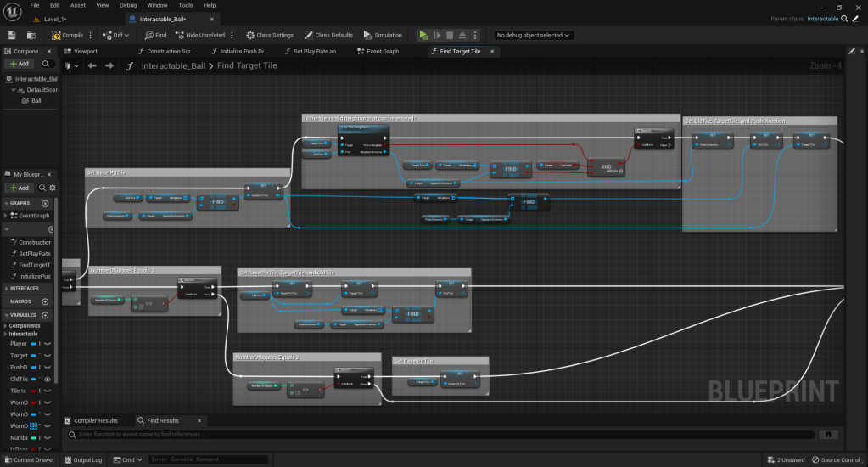
Task: Toggle Hide Unrelated nodes
Action: [200, 35]
